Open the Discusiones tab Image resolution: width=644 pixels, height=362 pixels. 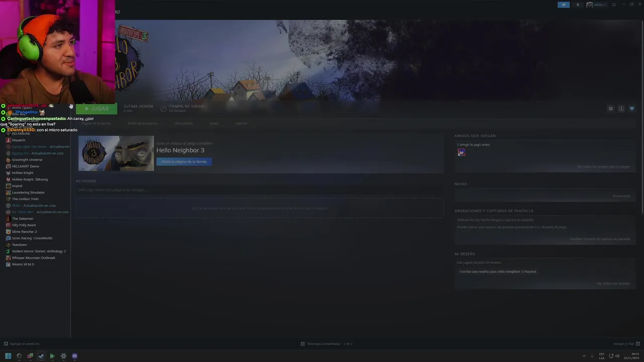184,123
